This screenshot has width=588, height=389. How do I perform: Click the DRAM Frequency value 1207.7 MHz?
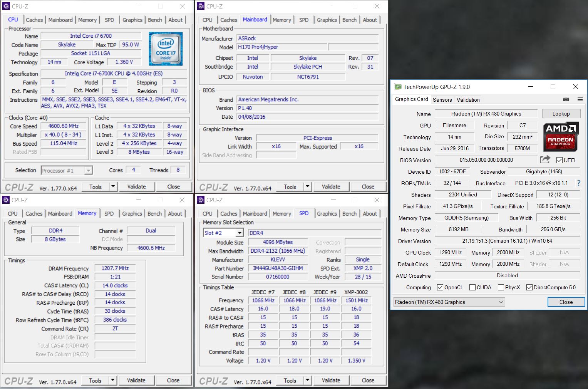pos(115,268)
